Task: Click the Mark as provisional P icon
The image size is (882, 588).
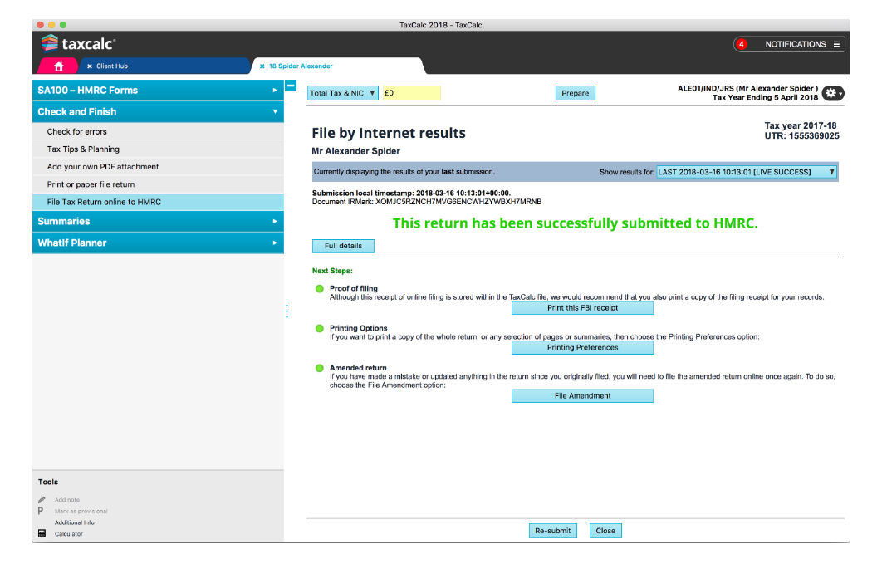Action: (x=42, y=512)
